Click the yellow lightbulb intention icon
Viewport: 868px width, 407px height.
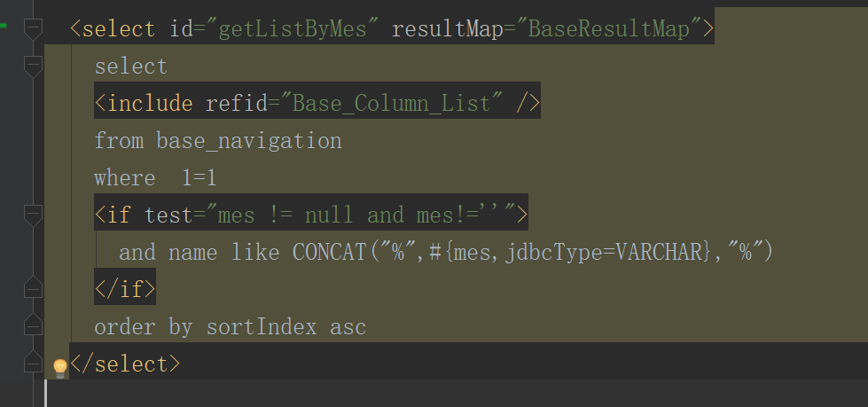point(60,366)
